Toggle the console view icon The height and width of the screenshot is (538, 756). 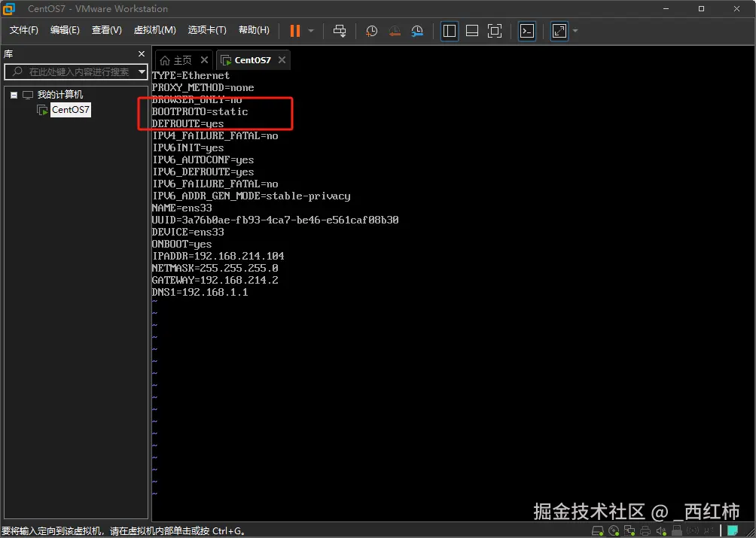(x=527, y=31)
